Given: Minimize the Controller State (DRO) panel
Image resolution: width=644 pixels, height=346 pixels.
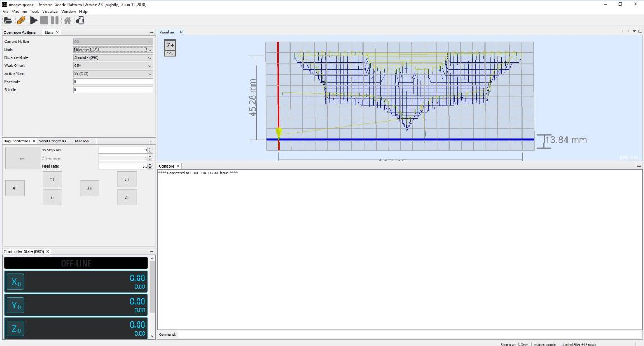Looking at the screenshot, I should pos(152,251).
